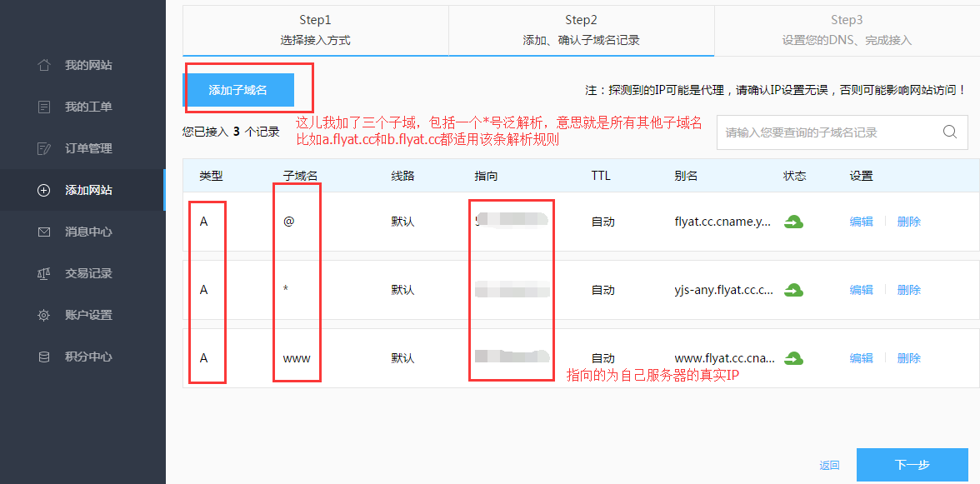The height and width of the screenshot is (484, 980).
Task: Click the 积分中心 sidebar icon
Action: pyautogui.click(x=43, y=357)
